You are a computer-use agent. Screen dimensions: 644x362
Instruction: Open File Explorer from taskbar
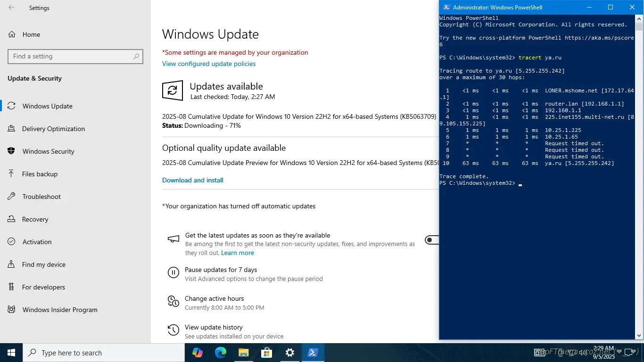tap(243, 353)
